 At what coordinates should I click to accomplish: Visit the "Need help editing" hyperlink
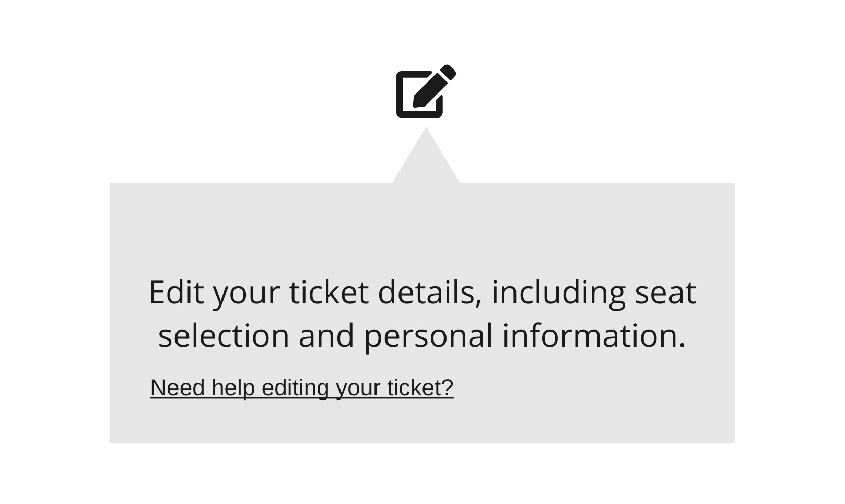(301, 388)
